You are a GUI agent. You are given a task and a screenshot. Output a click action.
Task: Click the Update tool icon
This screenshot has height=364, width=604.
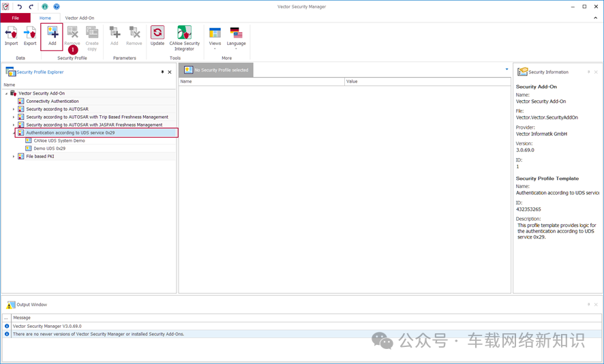(157, 33)
